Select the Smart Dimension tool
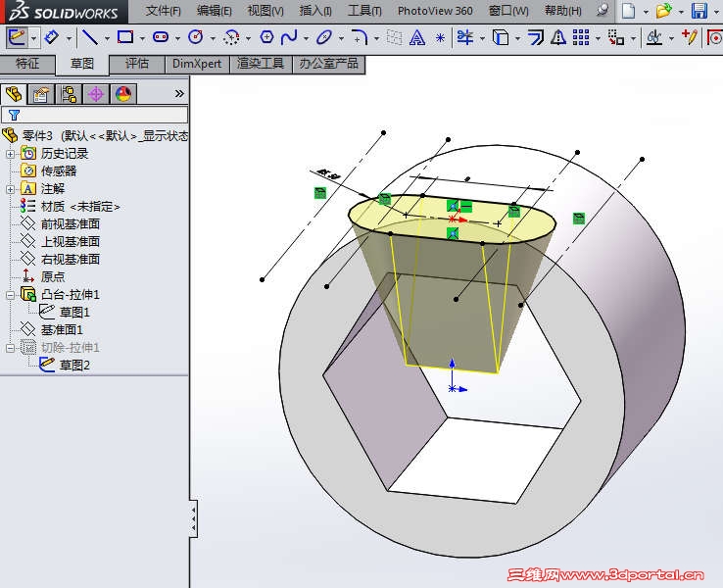Screen dimensions: 723x588 pyautogui.click(x=52, y=37)
